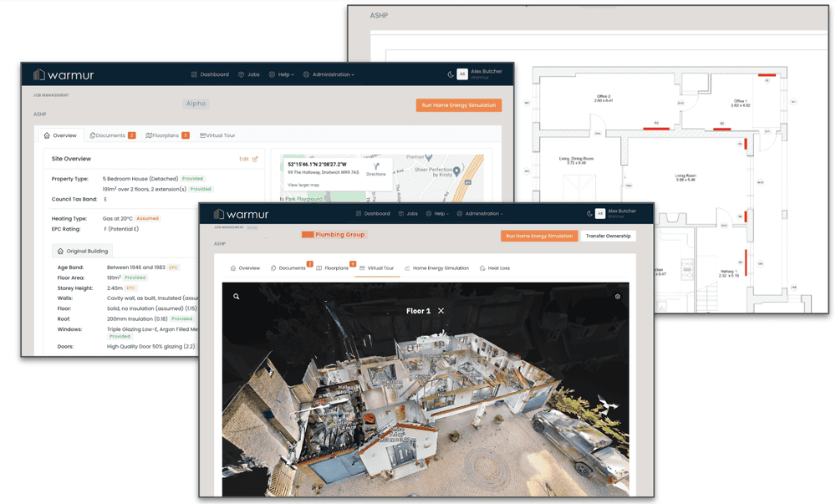Screen dimensions: 836x504
Task: Click the warmur logo in the Plumbing Group window
Action: point(241,214)
